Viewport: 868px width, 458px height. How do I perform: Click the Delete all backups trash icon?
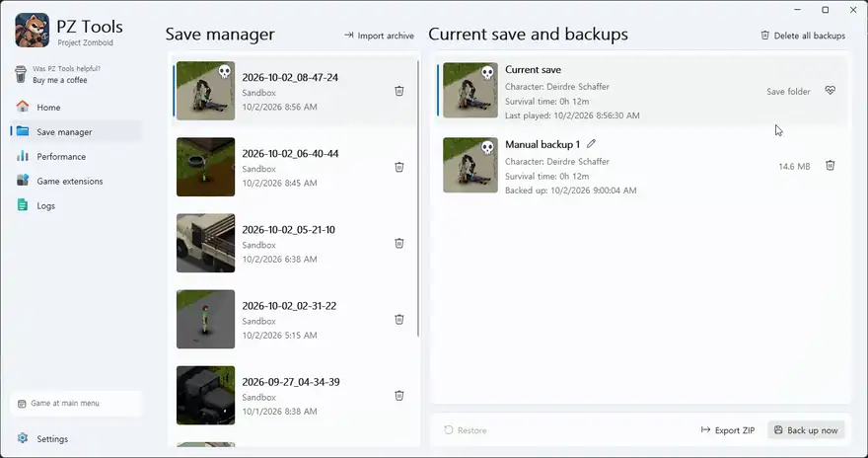(765, 35)
